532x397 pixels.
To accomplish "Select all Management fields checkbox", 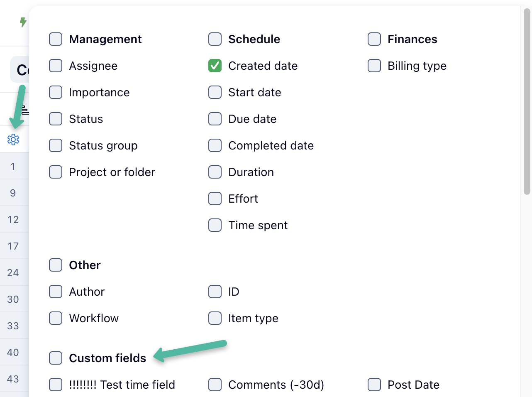I will [x=56, y=39].
